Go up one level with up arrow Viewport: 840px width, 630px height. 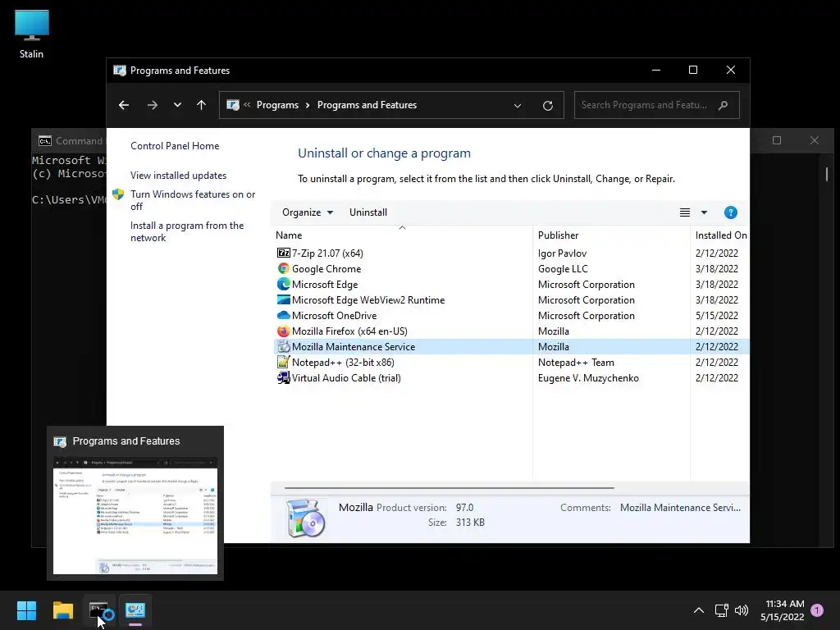(x=201, y=105)
